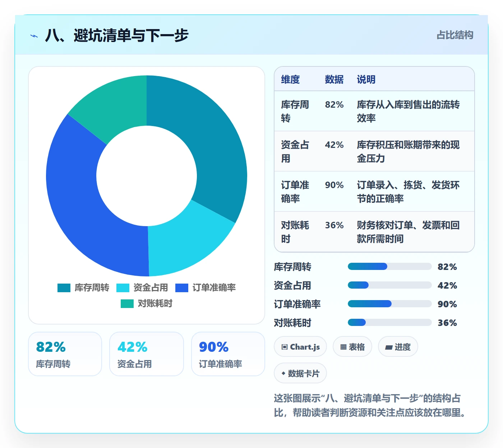Choose the 进度 chip
This screenshot has width=503, height=448.
click(398, 347)
